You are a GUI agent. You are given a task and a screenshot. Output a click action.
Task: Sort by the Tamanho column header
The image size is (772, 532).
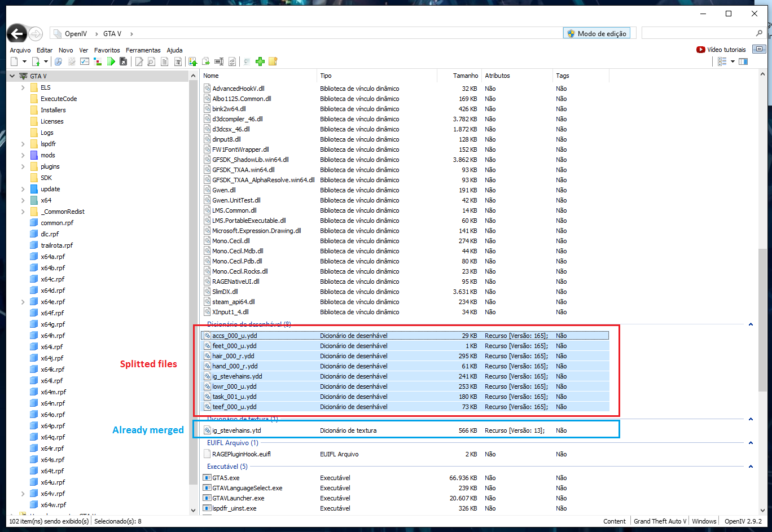(459, 76)
